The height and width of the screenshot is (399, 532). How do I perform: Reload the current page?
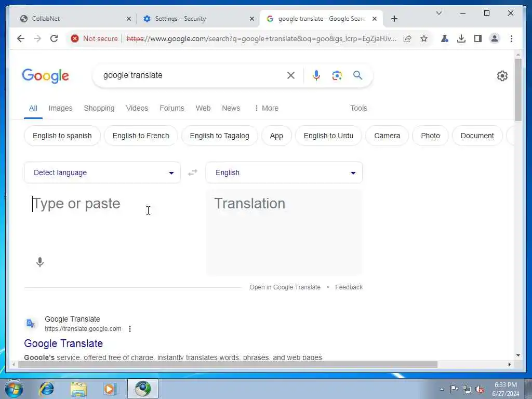pyautogui.click(x=54, y=38)
